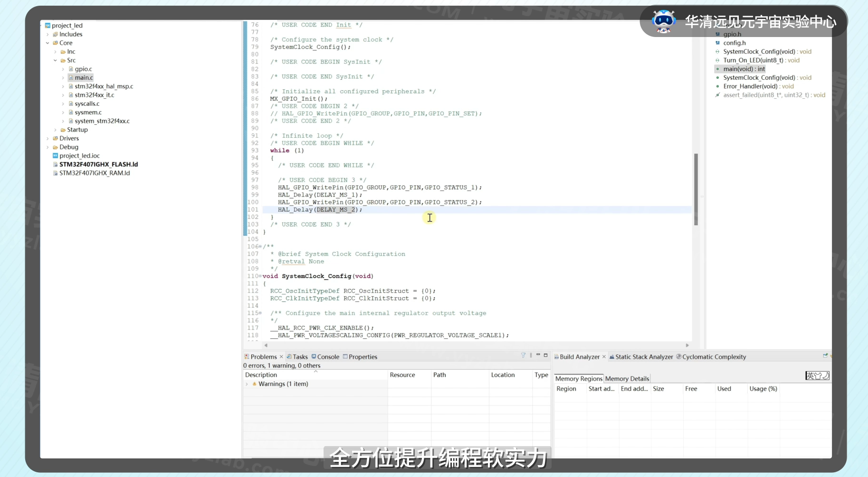Switch to the Console tab
The height and width of the screenshot is (477, 868).
325,357
